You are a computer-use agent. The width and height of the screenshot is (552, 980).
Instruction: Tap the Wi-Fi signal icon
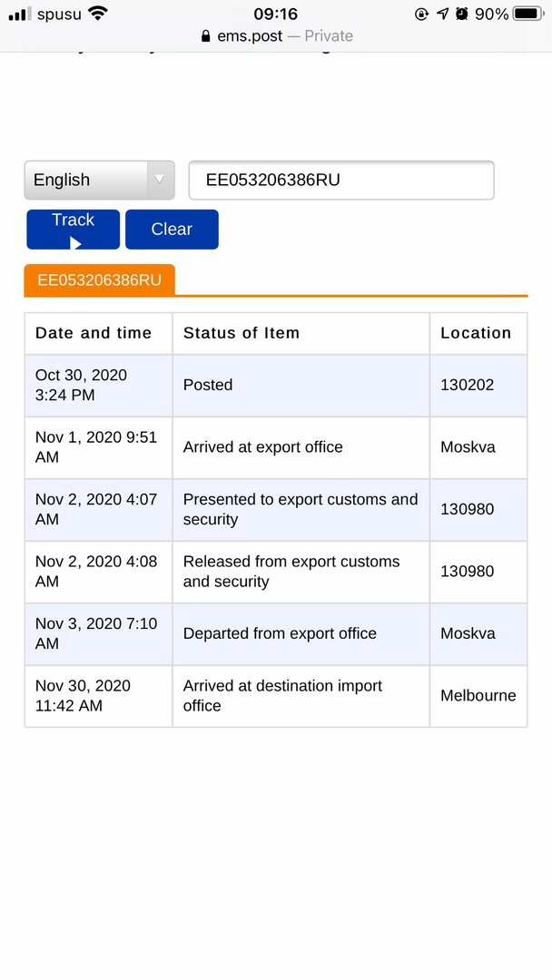pyautogui.click(x=98, y=14)
